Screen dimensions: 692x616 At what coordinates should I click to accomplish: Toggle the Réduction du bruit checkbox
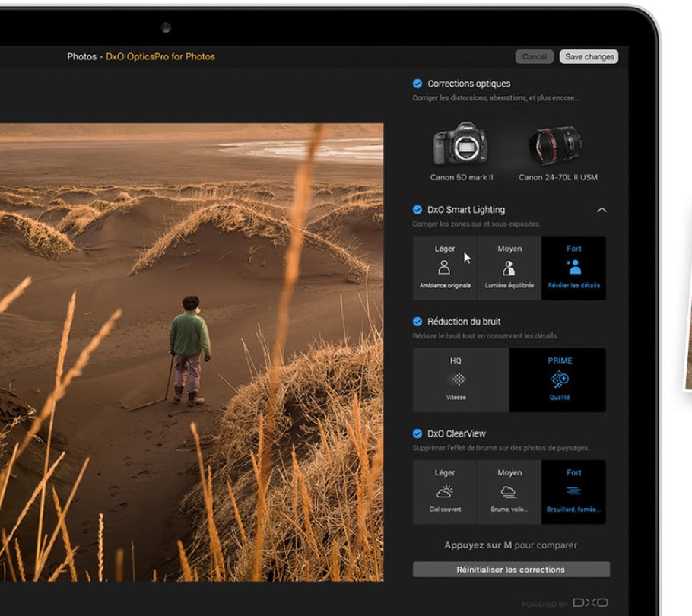[417, 322]
